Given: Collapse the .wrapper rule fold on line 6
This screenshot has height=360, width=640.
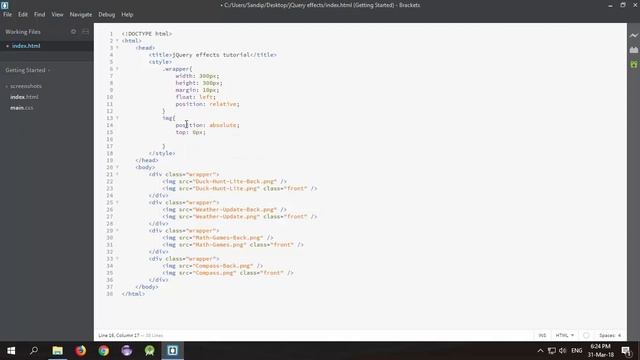Looking at the screenshot, I should tap(117, 69).
